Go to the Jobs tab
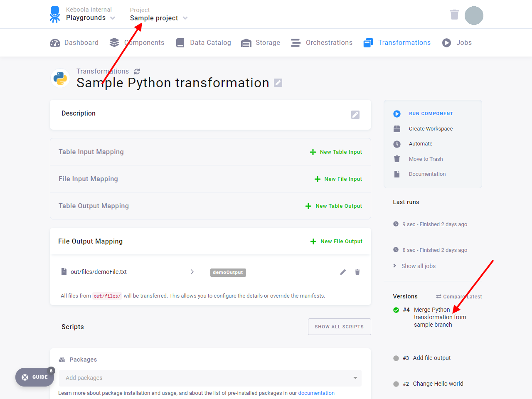532x399 pixels. click(457, 43)
